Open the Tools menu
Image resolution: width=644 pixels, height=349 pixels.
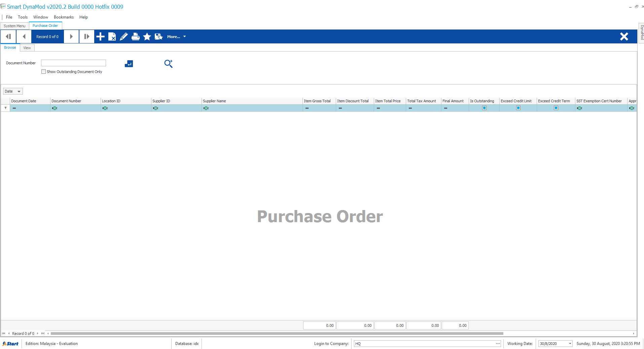point(23,17)
